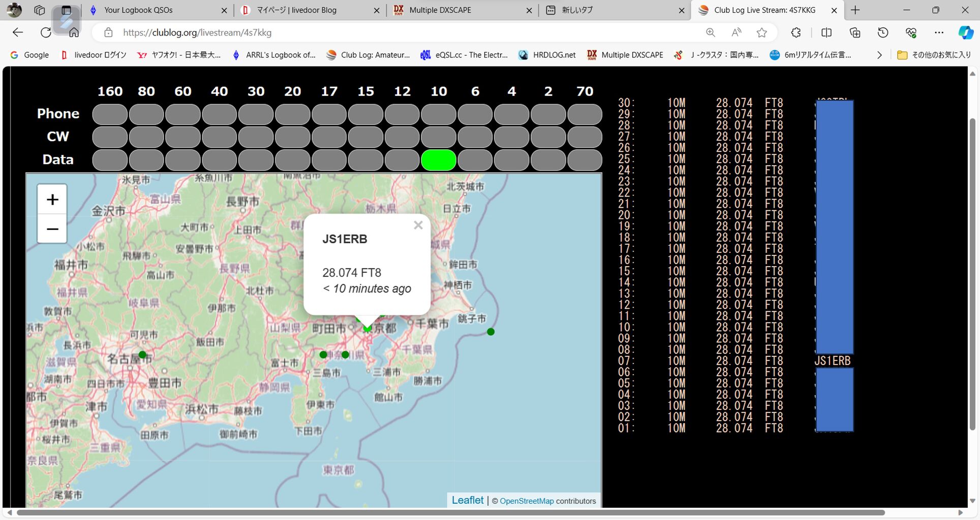Screen dimensions: 980x520
Task: View site information lock icon
Action: [x=108, y=32]
